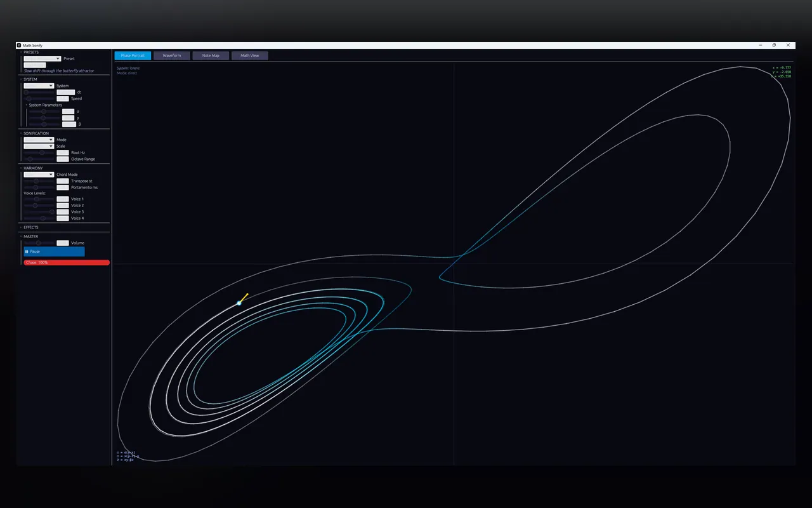Open the sonification Mode dropdown
Viewport: 812px width, 508px height.
[x=39, y=140]
